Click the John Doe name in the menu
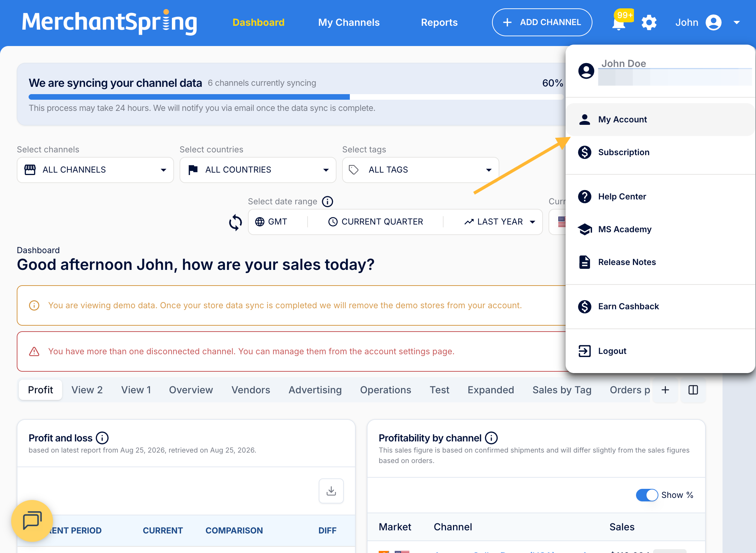The height and width of the screenshot is (553, 756). [624, 64]
